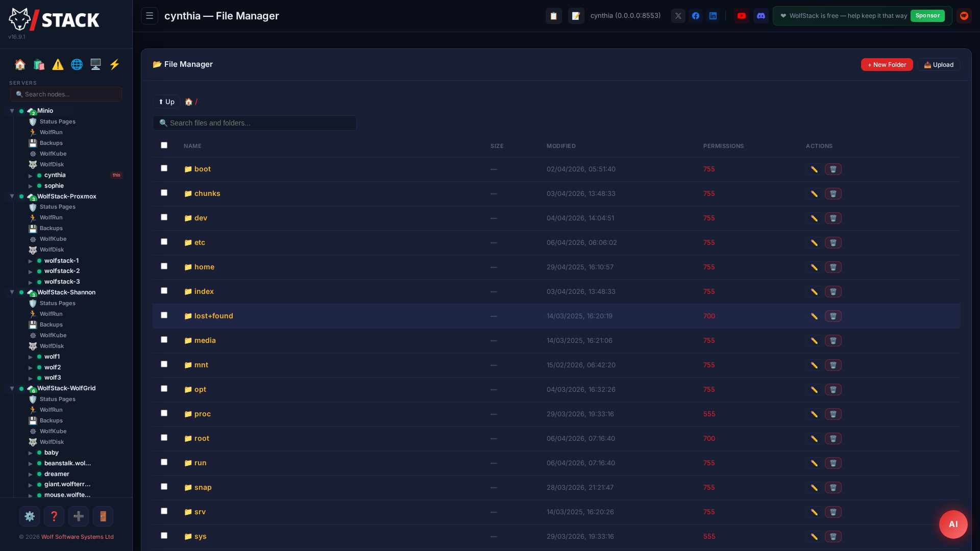Open the help question mark icon
The width and height of the screenshot is (980, 551).
pos(54,516)
